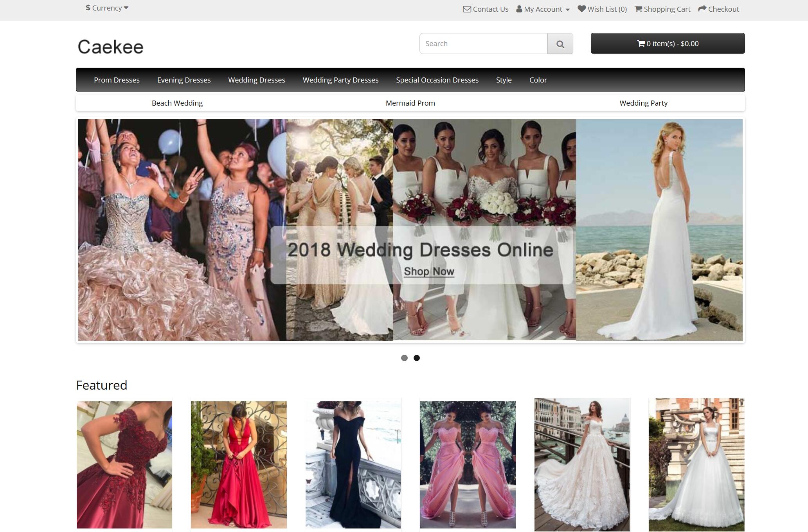Viewport: 808px width, 532px height.
Task: Open the burgundy lace ball gown thumbnail
Action: click(x=124, y=464)
